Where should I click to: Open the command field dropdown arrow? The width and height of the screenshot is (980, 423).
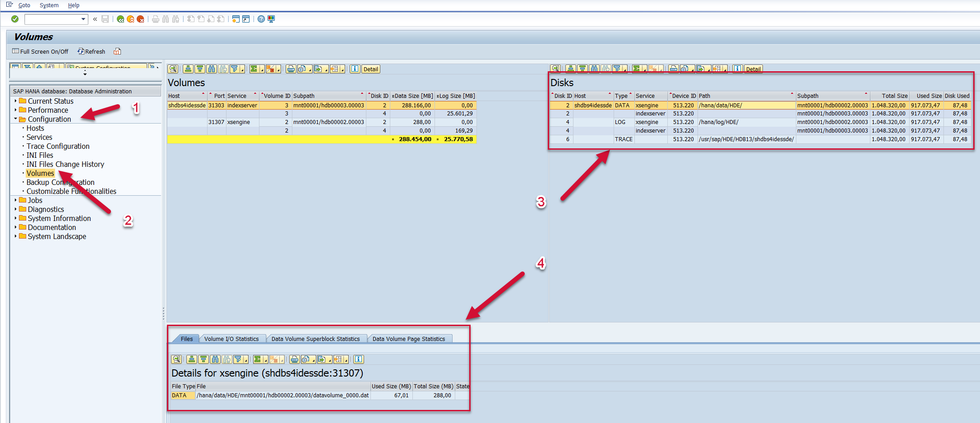pyautogui.click(x=83, y=19)
